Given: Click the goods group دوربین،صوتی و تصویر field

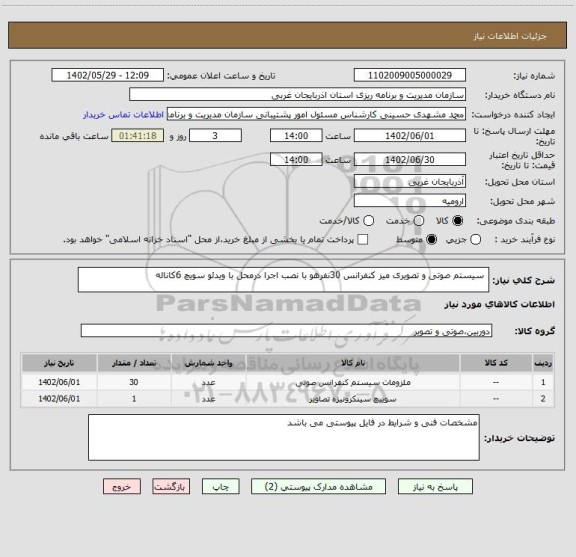Looking at the screenshot, I should 286,331.
